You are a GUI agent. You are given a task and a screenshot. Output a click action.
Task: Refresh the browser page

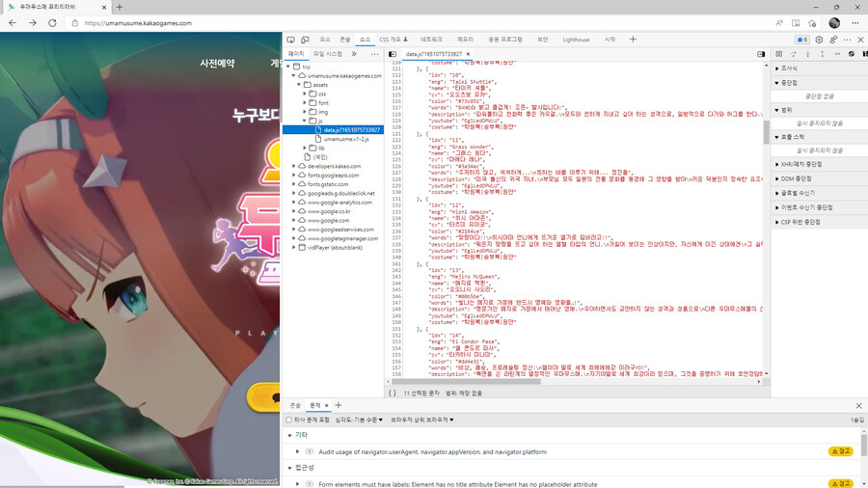(52, 23)
